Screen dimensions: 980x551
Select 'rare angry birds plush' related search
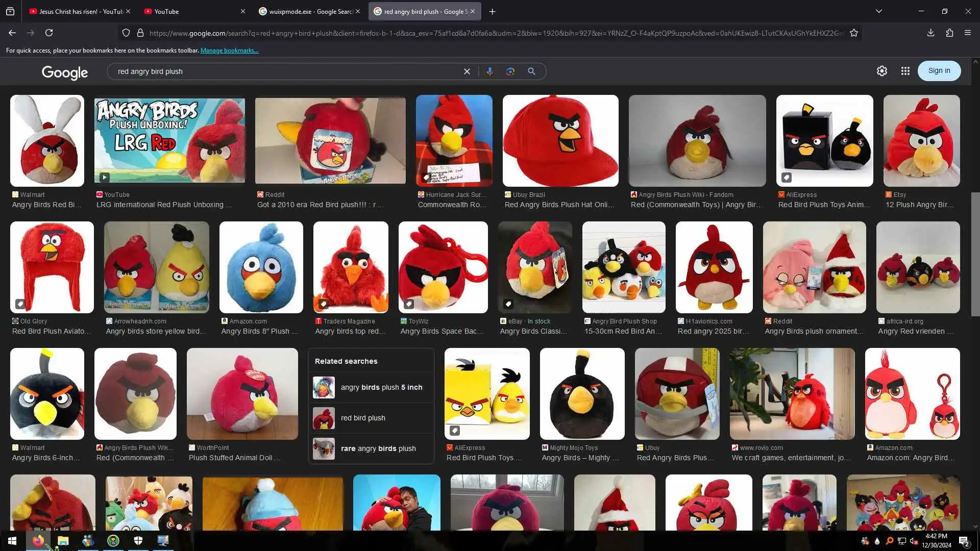[378, 448]
